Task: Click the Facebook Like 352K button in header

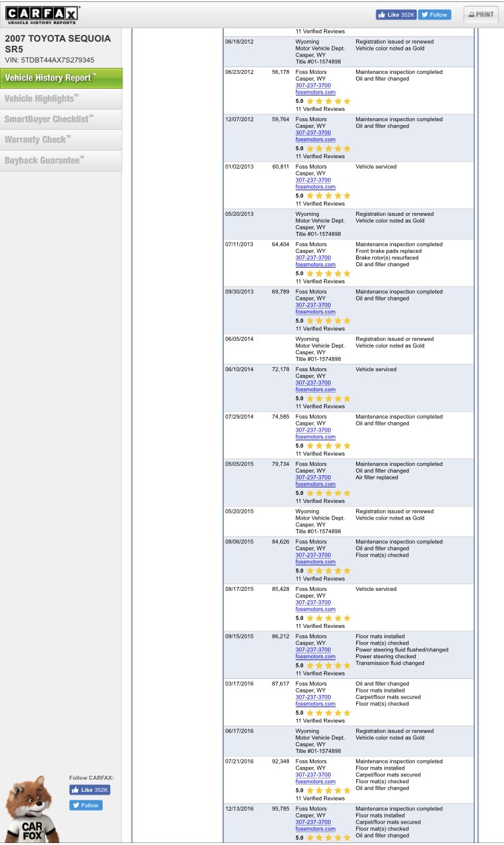Action: [x=396, y=15]
